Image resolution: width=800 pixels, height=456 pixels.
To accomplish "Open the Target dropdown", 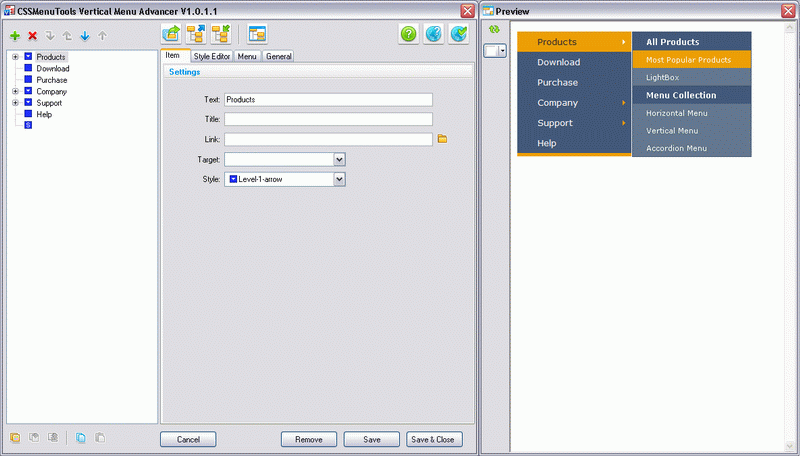I will (339, 160).
